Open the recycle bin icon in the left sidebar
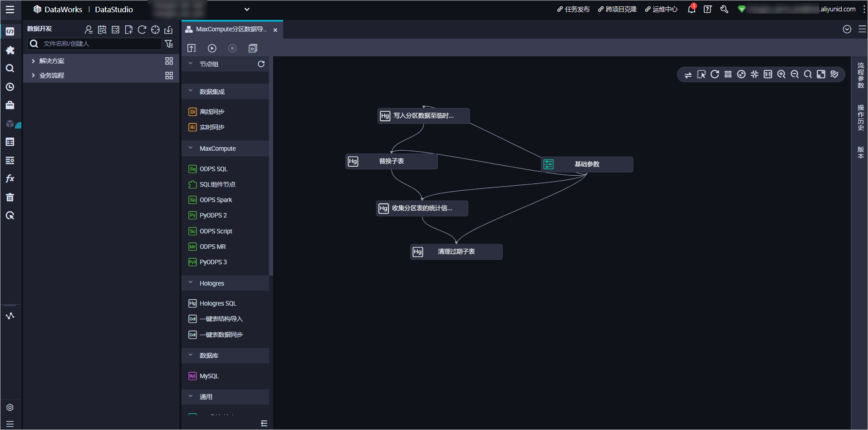Screen dimensions: 868x430 [10, 197]
